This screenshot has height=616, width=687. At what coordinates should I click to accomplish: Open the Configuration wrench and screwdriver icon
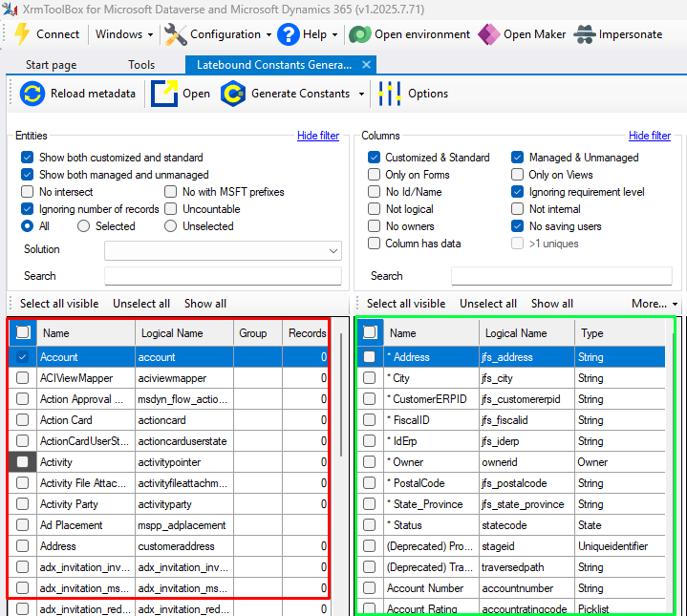click(x=176, y=34)
